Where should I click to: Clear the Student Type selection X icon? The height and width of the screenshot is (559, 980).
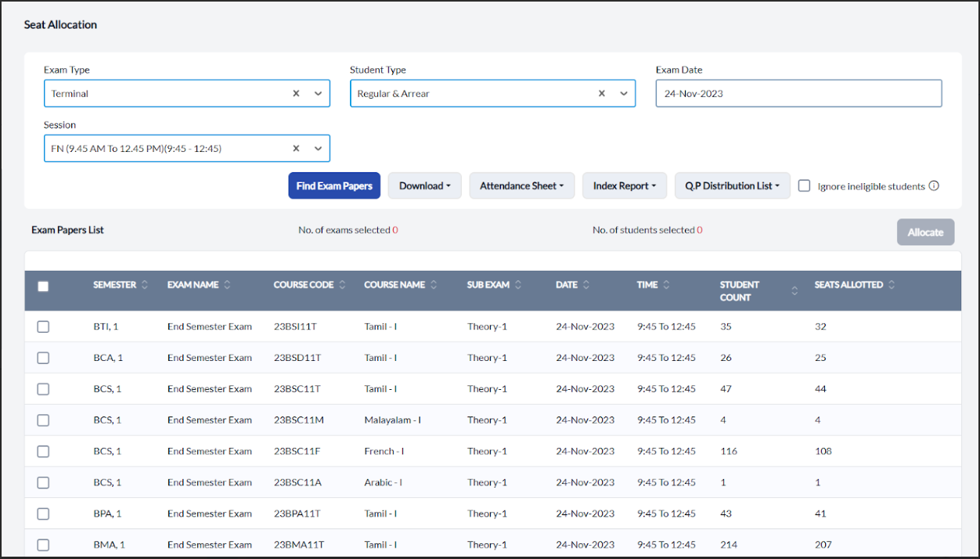(602, 93)
